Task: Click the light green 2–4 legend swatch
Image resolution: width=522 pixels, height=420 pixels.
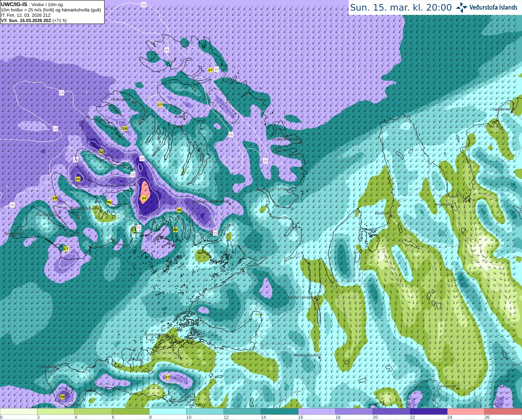Action: [56, 411]
